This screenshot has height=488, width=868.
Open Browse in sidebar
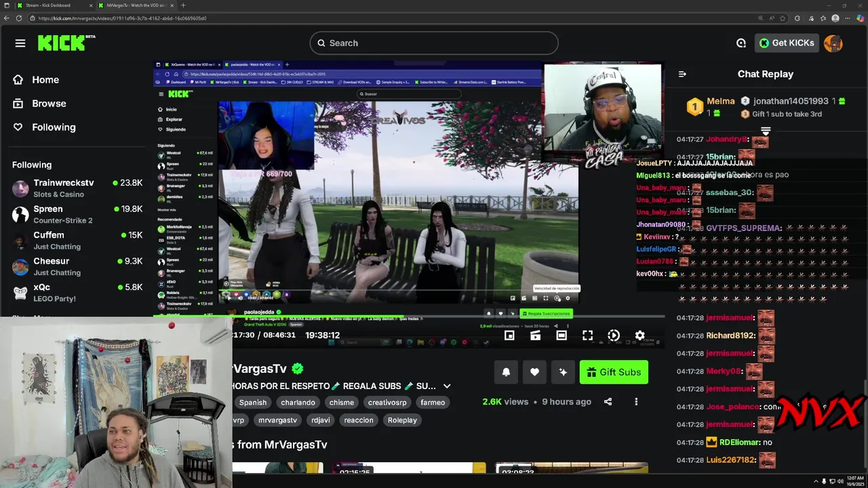48,104
